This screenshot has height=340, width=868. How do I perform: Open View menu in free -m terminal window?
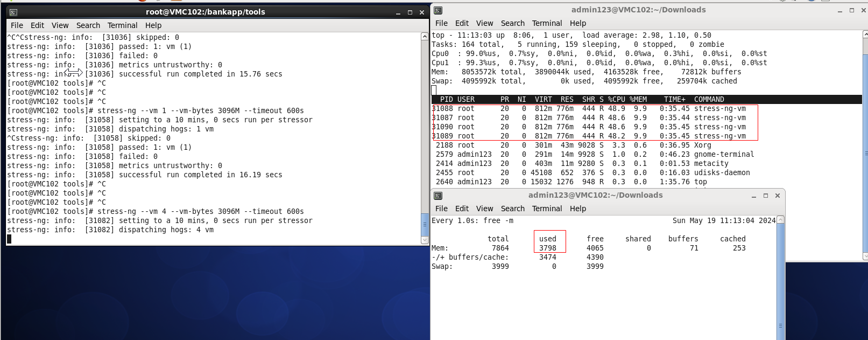click(x=484, y=209)
